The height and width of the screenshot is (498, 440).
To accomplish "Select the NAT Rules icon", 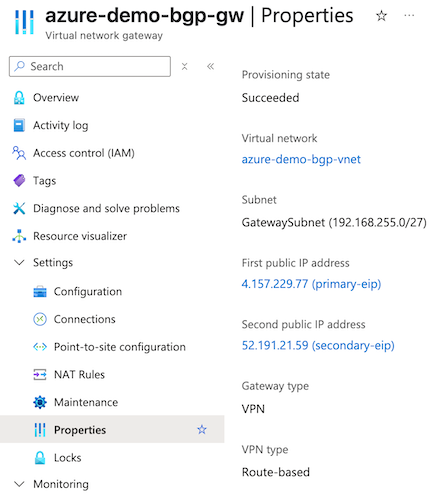I will tap(40, 374).
